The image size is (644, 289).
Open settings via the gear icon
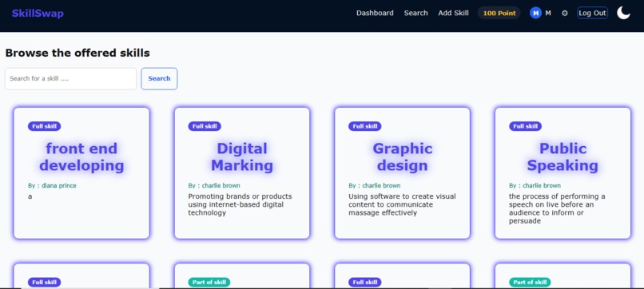[565, 13]
